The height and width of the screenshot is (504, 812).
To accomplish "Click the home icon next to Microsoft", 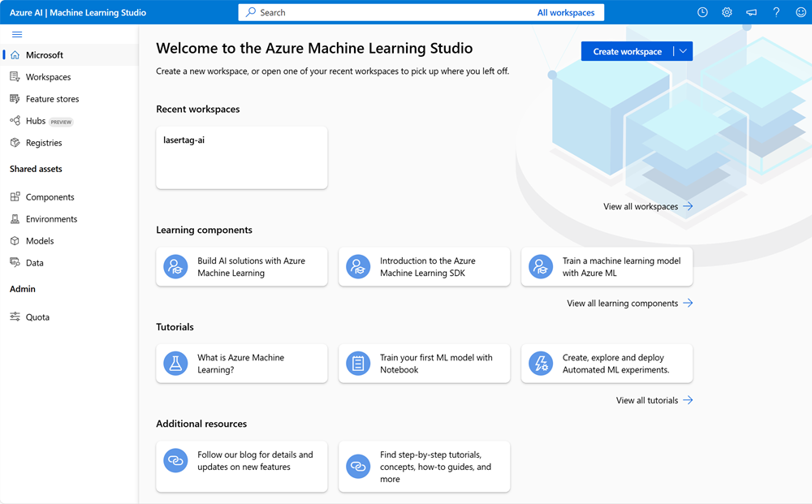I will coord(15,55).
